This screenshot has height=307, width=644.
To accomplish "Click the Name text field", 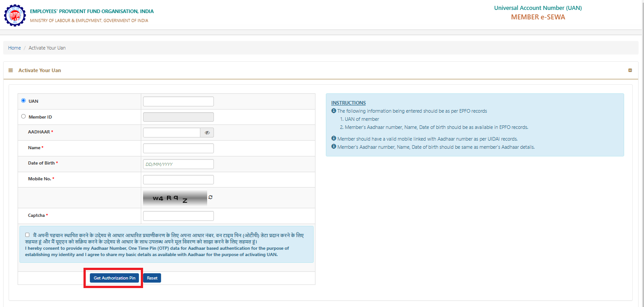I will point(178,148).
